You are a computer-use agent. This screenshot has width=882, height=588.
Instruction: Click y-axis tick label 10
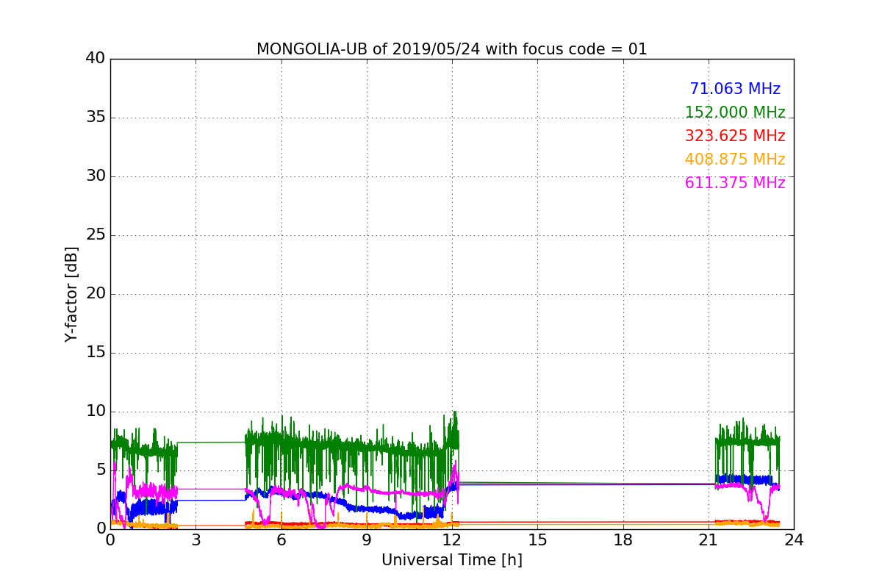[x=96, y=411]
